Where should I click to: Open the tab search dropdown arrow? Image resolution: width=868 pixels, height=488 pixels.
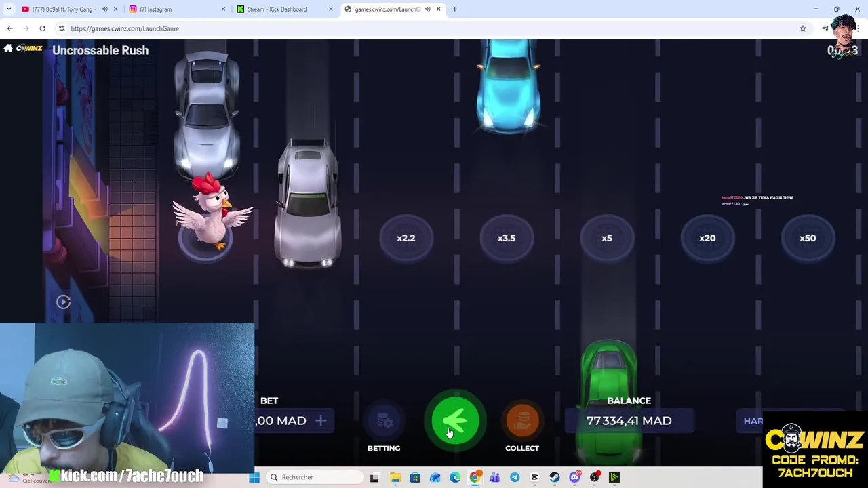[9, 9]
